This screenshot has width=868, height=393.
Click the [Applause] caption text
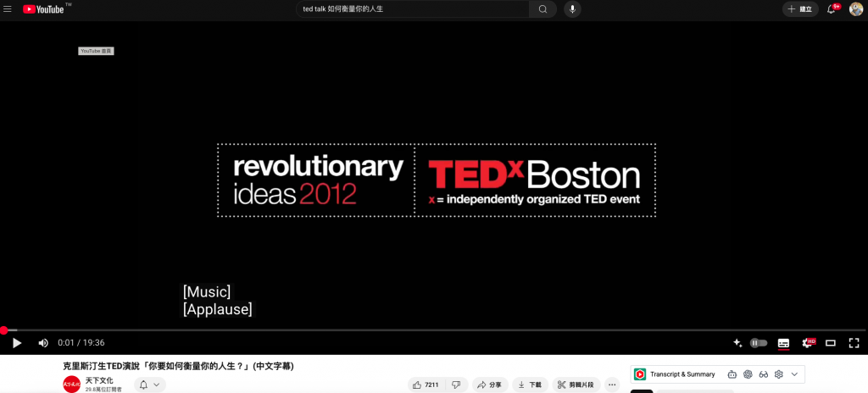pos(218,309)
